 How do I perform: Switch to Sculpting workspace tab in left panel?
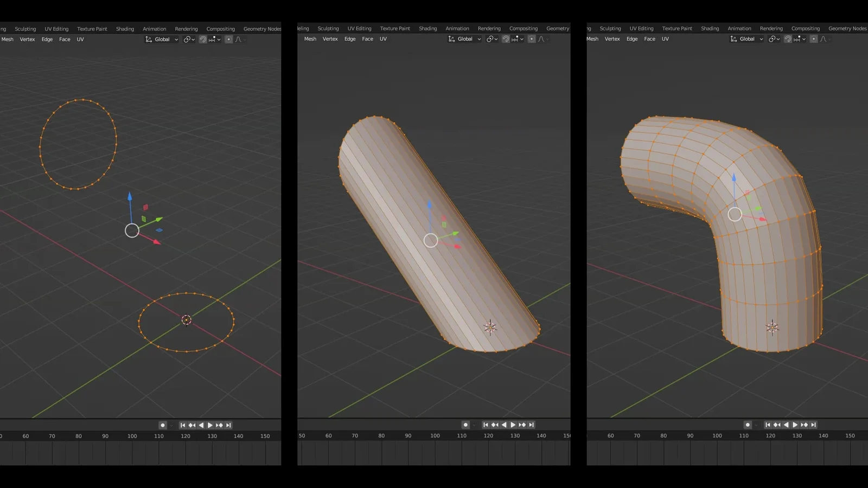[25, 29]
